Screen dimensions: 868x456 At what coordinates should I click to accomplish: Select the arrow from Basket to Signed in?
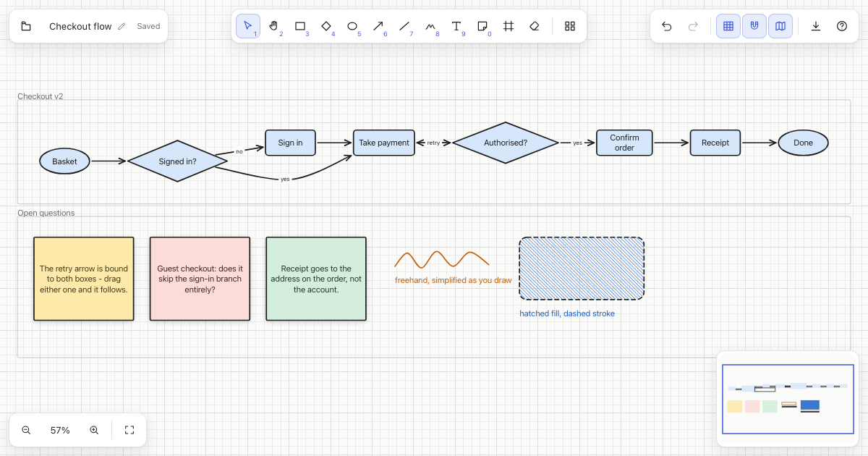coord(109,161)
